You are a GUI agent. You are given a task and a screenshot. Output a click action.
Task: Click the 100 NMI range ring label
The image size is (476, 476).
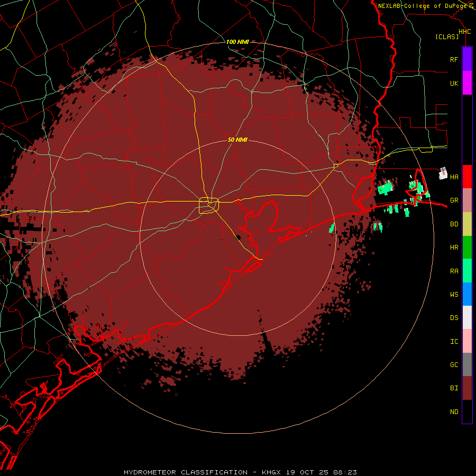point(237,42)
